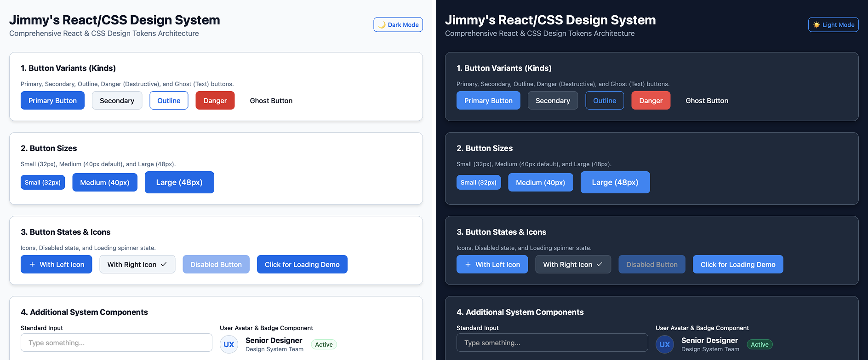This screenshot has height=360, width=868.
Task: Click Senior Designer name in light theme
Action: pyautogui.click(x=274, y=340)
